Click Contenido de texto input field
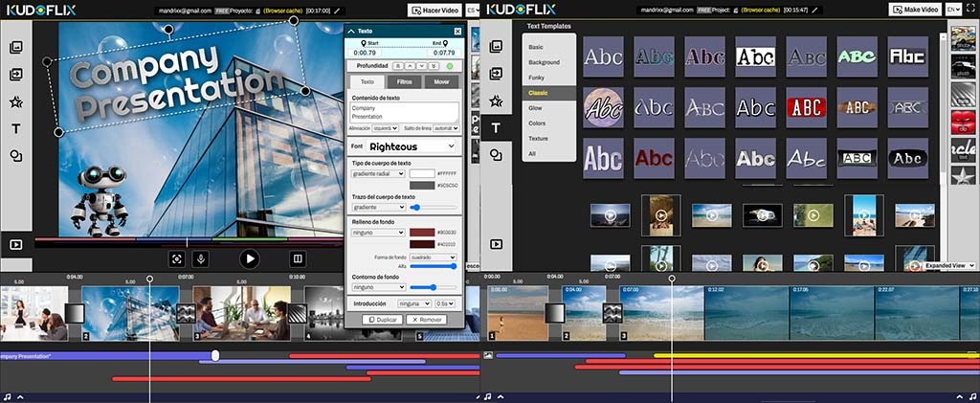 (x=405, y=112)
